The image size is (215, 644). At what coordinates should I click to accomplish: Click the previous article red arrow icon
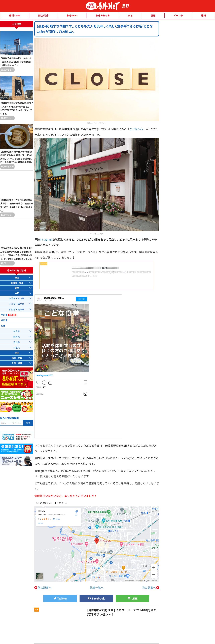pos(36,587)
